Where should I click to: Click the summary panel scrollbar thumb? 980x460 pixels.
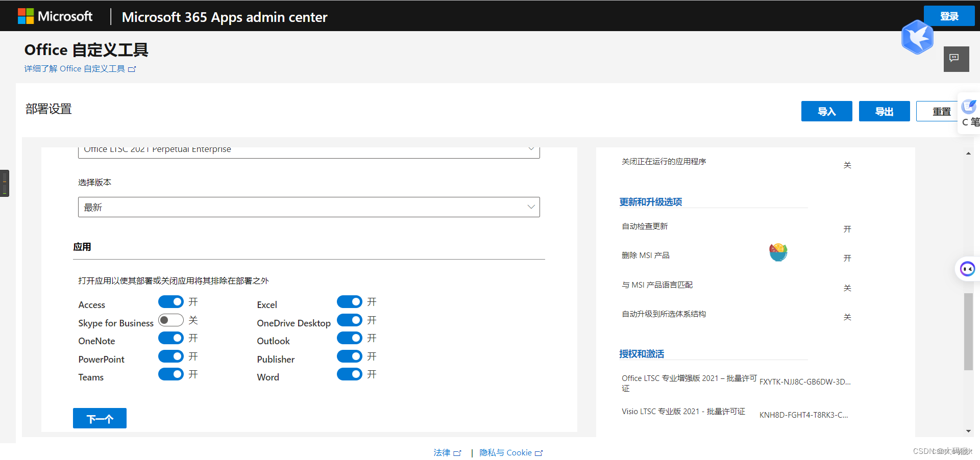point(968,331)
